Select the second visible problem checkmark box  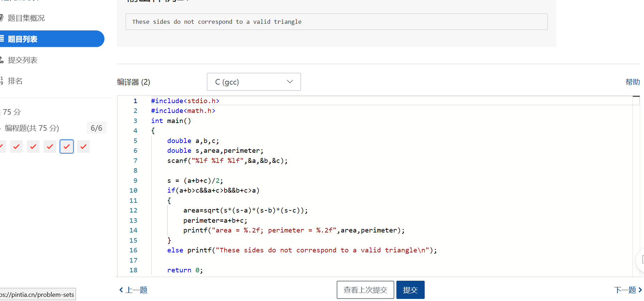pyautogui.click(x=16, y=146)
